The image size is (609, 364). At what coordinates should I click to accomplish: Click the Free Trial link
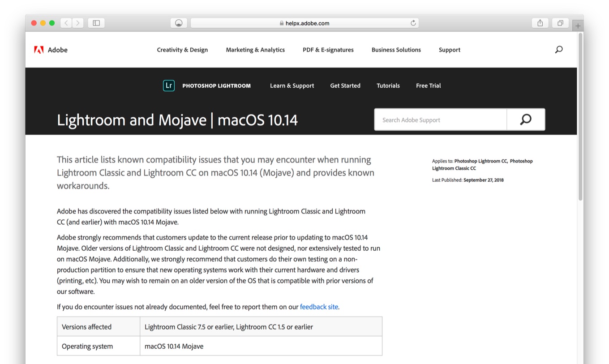[429, 86]
